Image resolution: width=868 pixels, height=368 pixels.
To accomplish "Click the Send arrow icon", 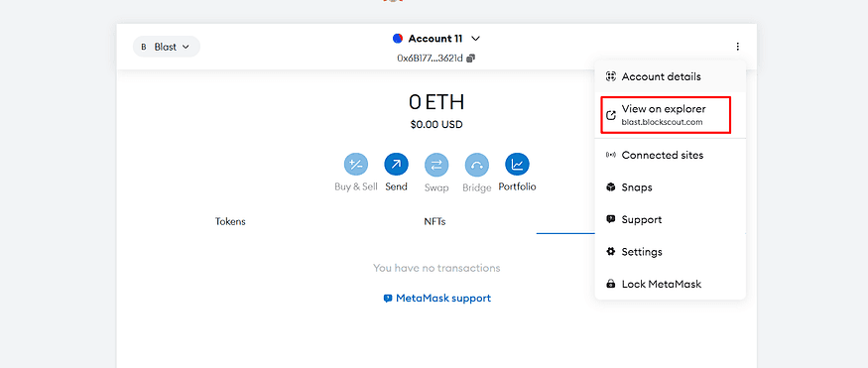I will [397, 165].
